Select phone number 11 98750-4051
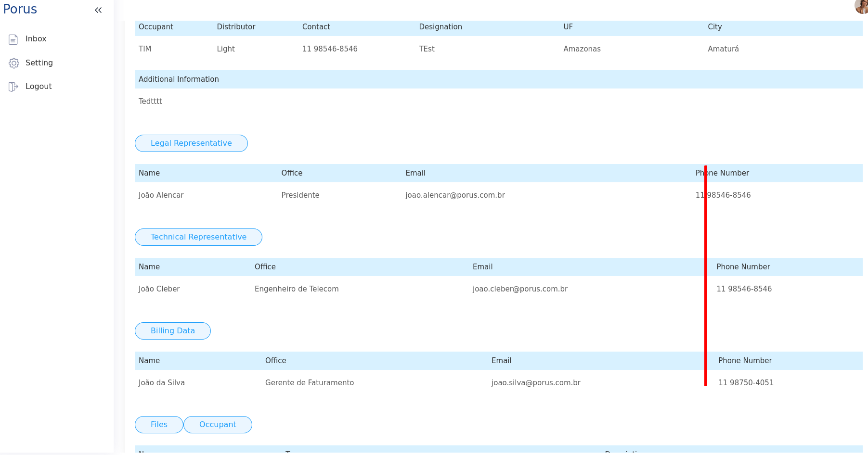Viewport: 868px width, 455px height. click(746, 383)
